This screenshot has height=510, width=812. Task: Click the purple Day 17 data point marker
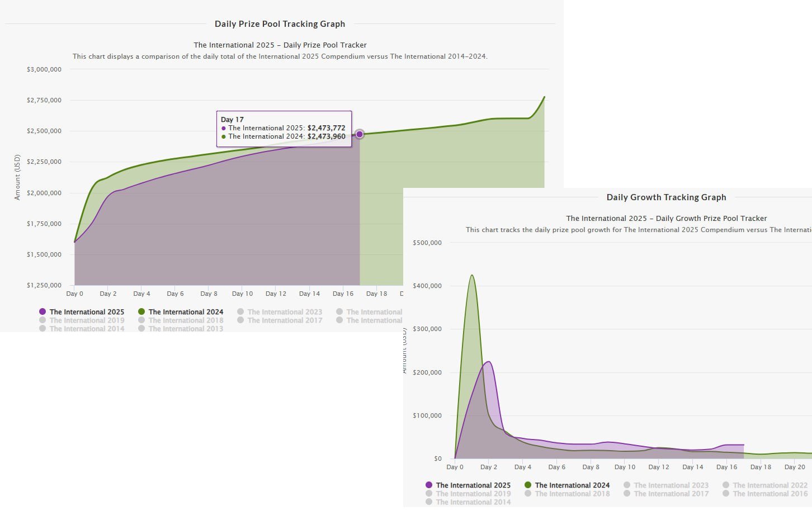pyautogui.click(x=360, y=134)
